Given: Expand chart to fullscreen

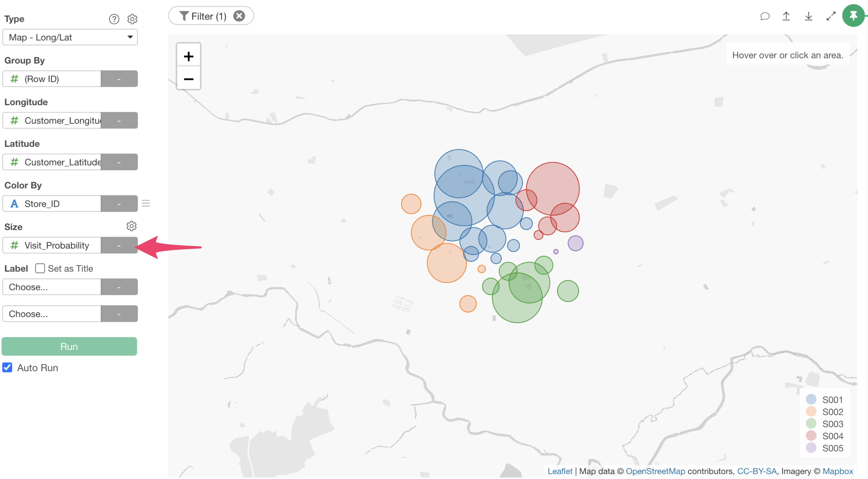Looking at the screenshot, I should click(831, 16).
